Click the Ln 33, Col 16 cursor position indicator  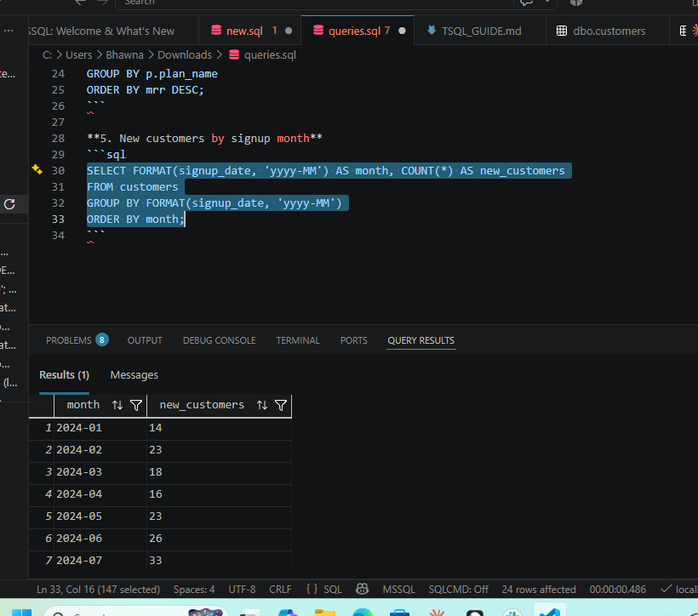pyautogui.click(x=98, y=590)
